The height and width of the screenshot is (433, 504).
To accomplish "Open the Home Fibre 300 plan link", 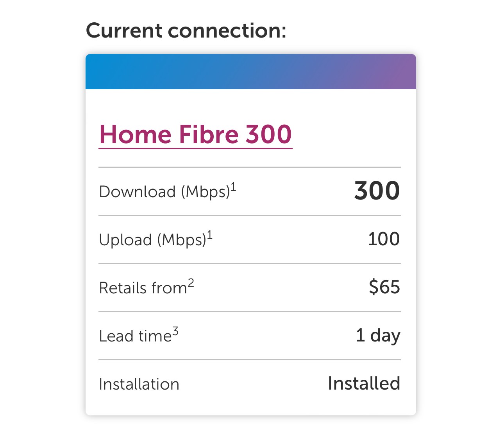I will click(195, 135).
